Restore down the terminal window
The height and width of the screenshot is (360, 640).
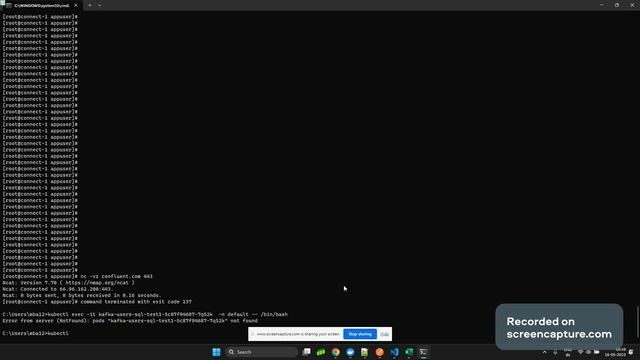(617, 5)
